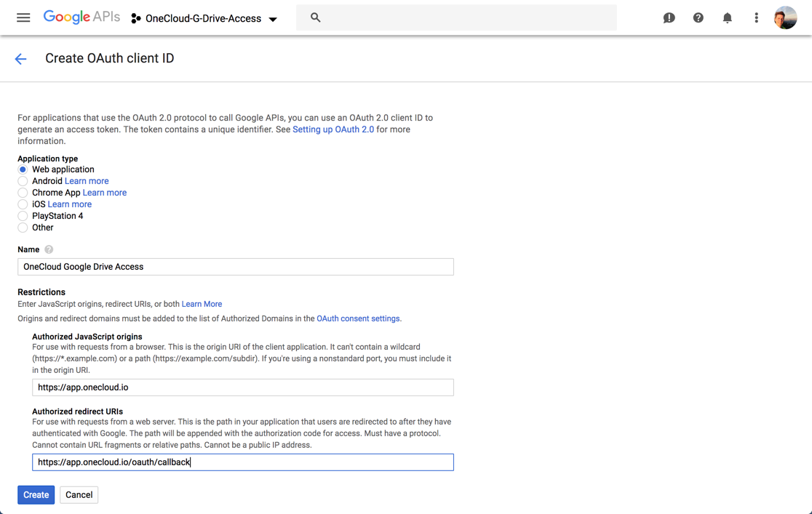Screen dimensions: 812x514
Task: Click the Cancel button
Action: [x=79, y=495]
